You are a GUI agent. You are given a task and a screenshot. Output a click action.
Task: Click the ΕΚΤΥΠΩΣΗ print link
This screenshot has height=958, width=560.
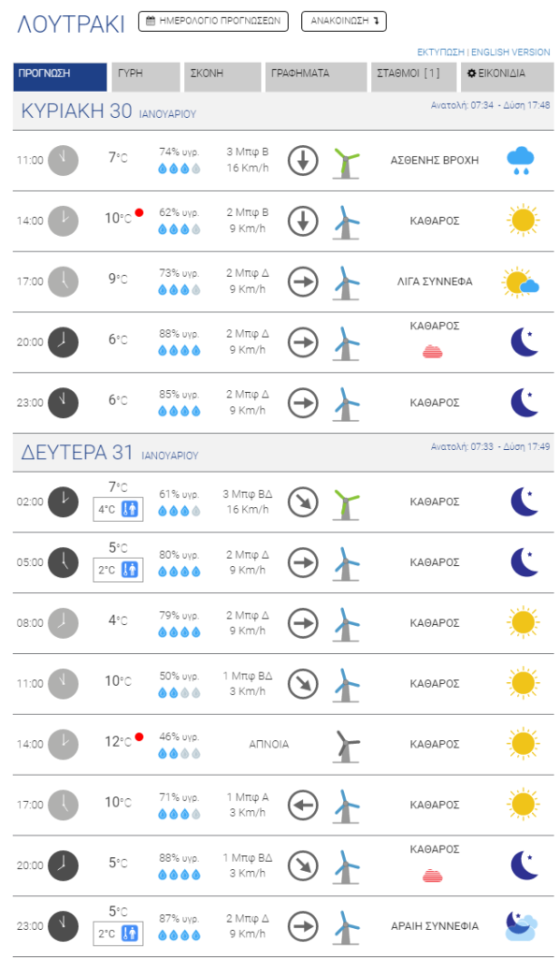(440, 52)
